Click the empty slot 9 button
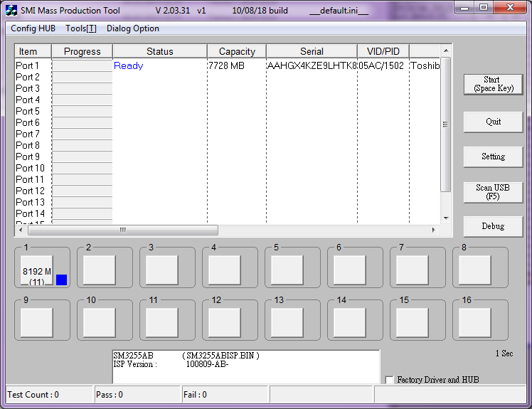Viewport: 532px width, 409px height. (37, 323)
